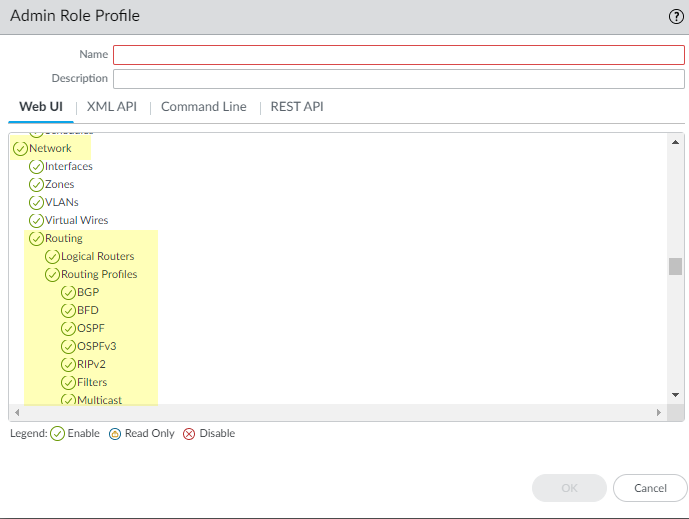Focus the Description input field
Screen dimensions: 689x519
point(399,79)
